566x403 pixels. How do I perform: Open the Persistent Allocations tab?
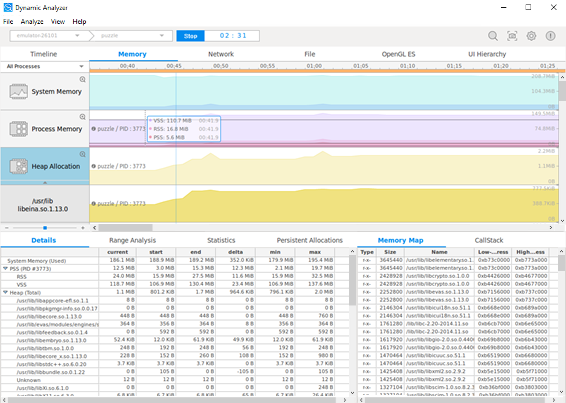pyautogui.click(x=310, y=240)
